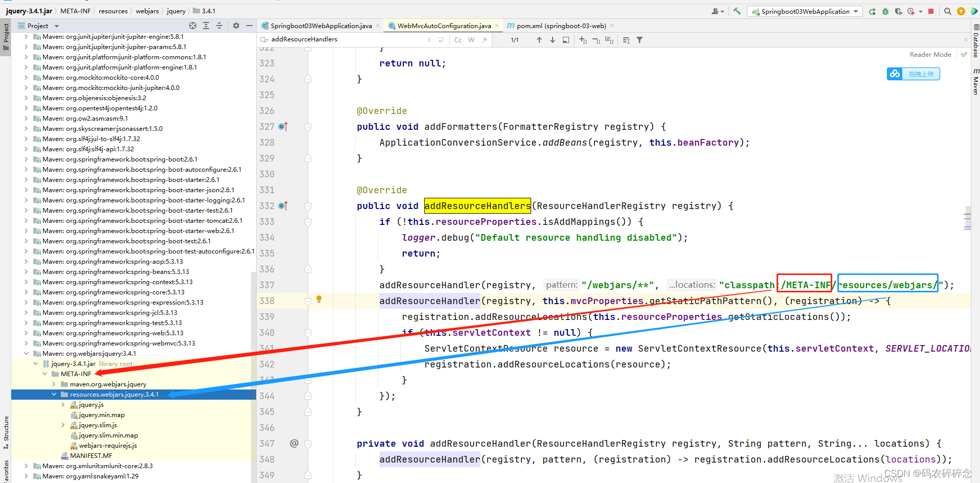Click the quick-fix light bulb at line 338
Viewport: 980px width, 483px height.
pos(319,299)
